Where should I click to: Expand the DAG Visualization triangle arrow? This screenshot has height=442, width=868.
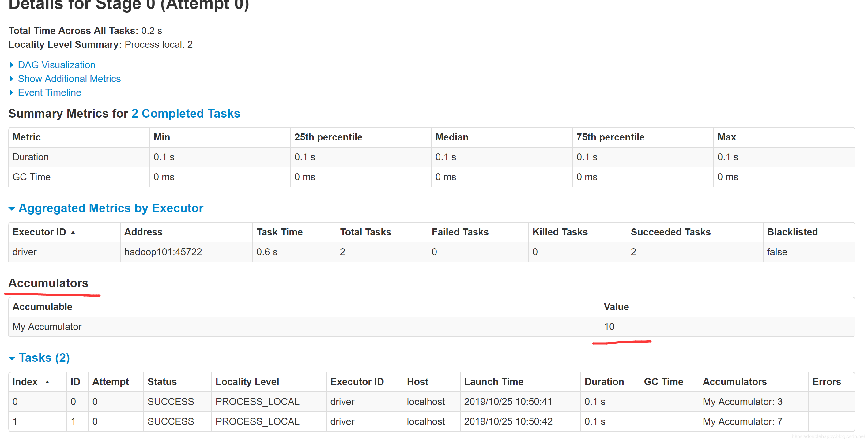[x=11, y=65]
